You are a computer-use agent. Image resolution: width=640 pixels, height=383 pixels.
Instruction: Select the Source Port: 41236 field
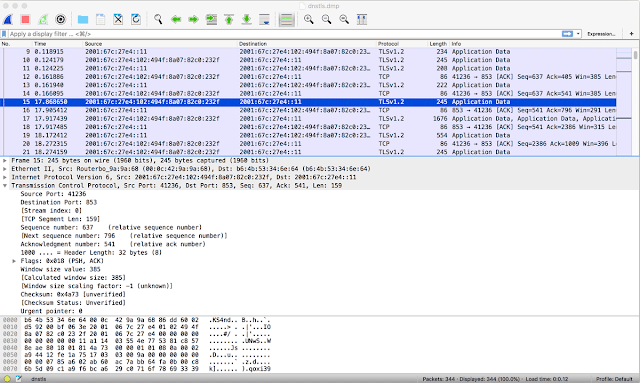(53, 194)
